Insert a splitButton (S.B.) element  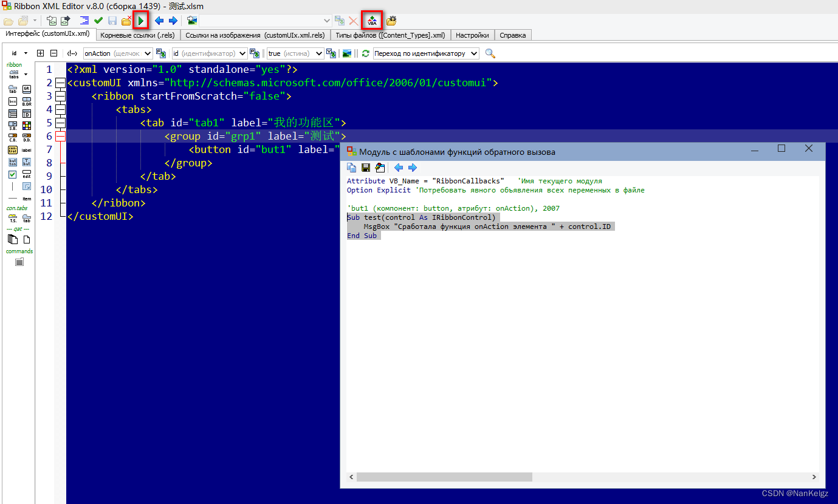13,125
